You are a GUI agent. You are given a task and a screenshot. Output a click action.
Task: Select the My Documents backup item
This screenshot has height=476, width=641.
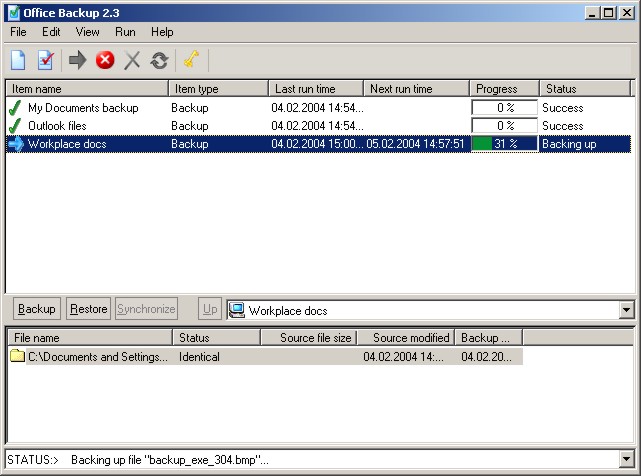[83, 108]
